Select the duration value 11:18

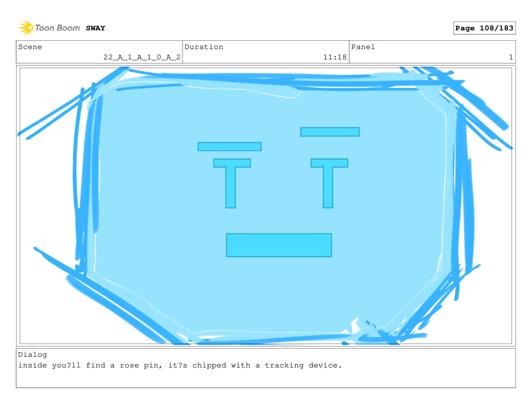click(335, 57)
